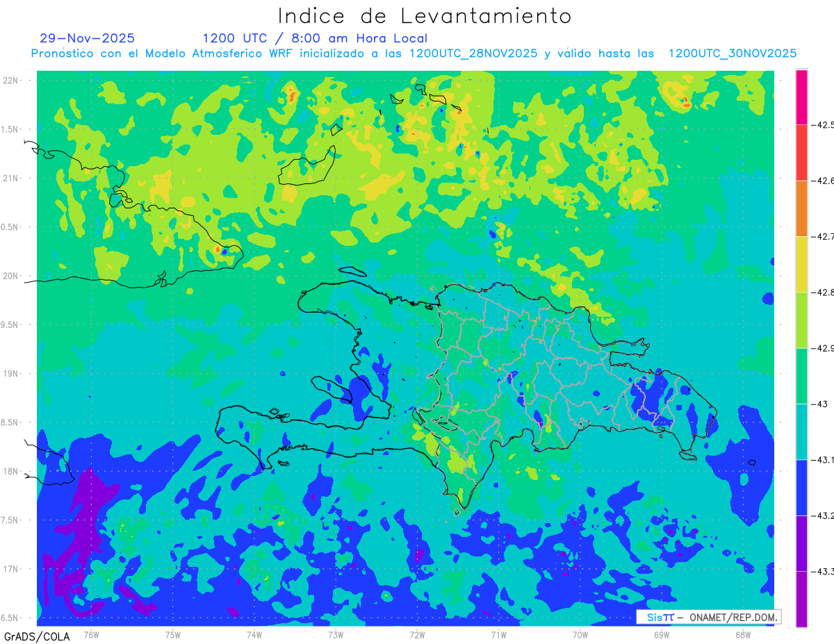Click the 'Indice de Levantamiento' title
Viewport: 834px width, 644px height.
pos(425,16)
